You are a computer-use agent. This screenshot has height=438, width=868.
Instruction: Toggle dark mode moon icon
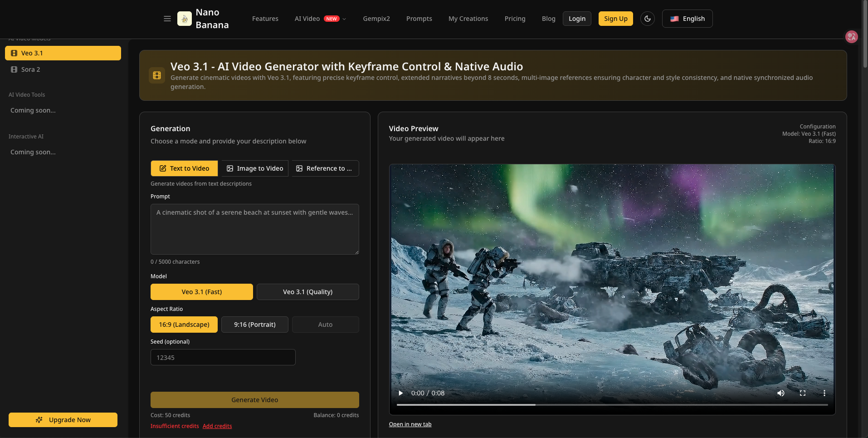(x=647, y=19)
